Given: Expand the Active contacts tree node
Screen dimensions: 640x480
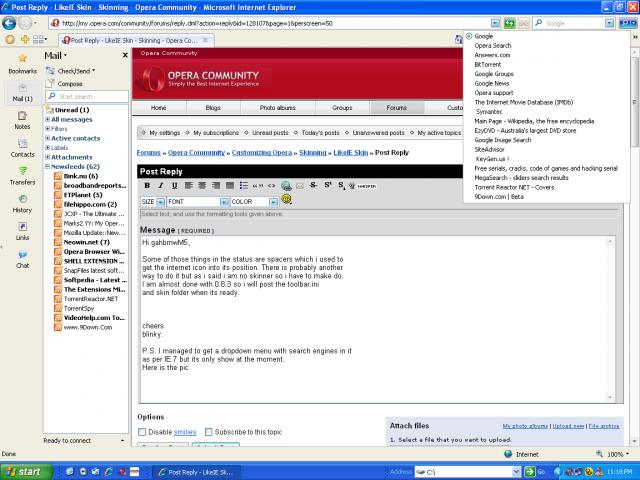Looking at the screenshot, I should coord(48,138).
